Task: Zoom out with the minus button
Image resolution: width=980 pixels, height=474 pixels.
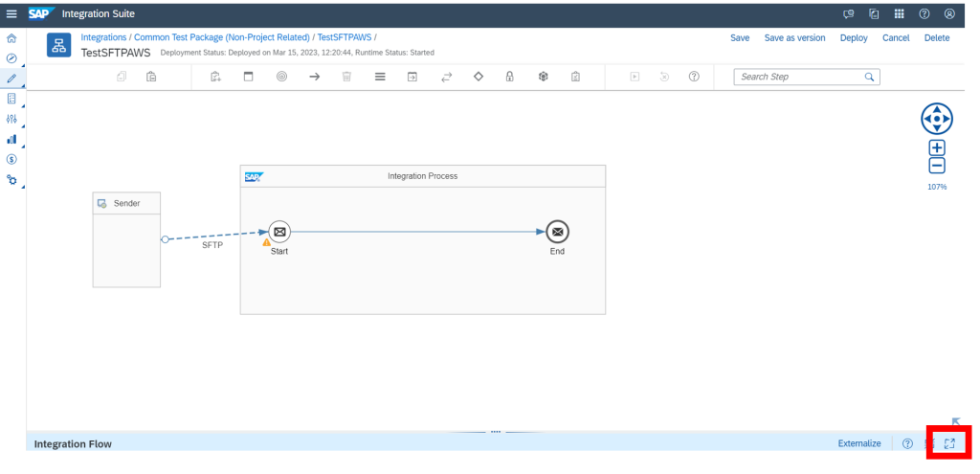Action: (937, 166)
